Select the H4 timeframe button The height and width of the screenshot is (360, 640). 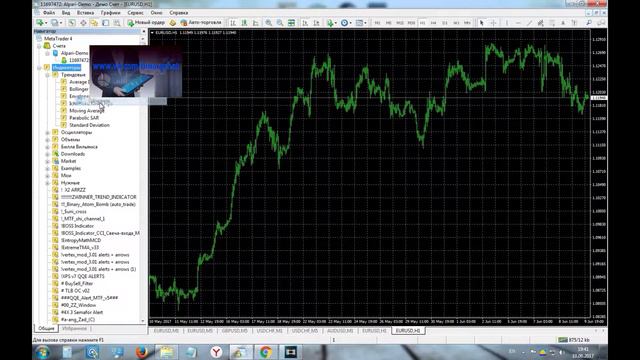pos(434,23)
